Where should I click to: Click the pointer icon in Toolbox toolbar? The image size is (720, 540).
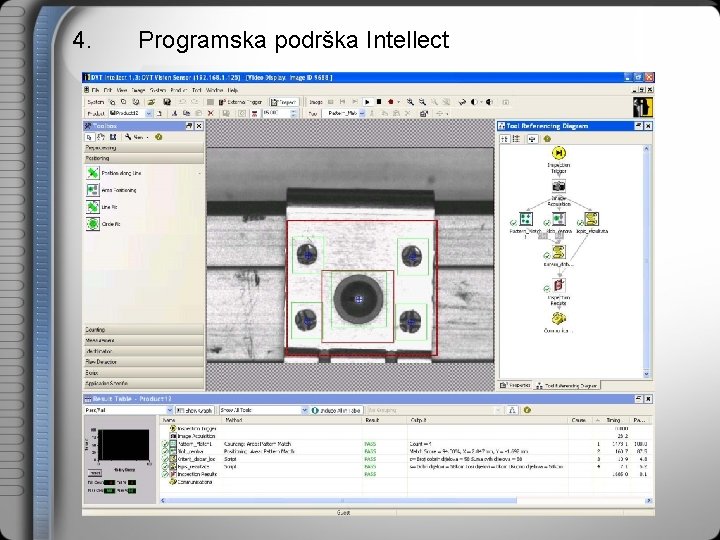[89, 137]
